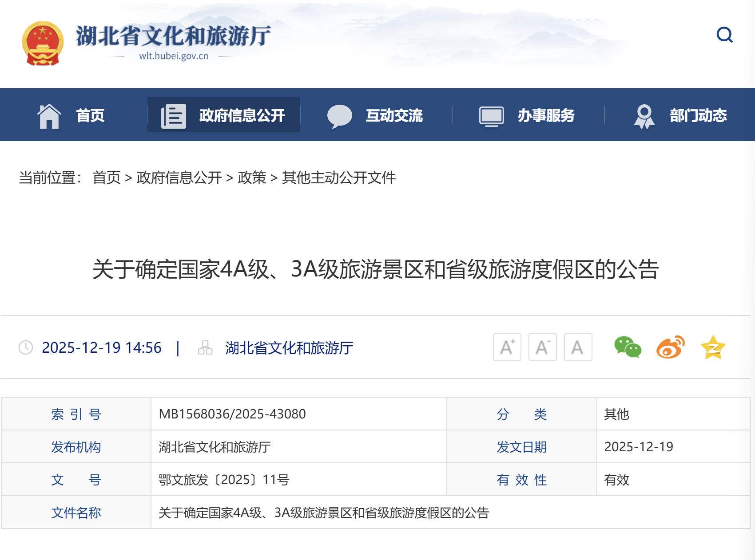Image resolution: width=755 pixels, height=560 pixels.
Task: Decrease font size with A- button
Action: coord(542,347)
